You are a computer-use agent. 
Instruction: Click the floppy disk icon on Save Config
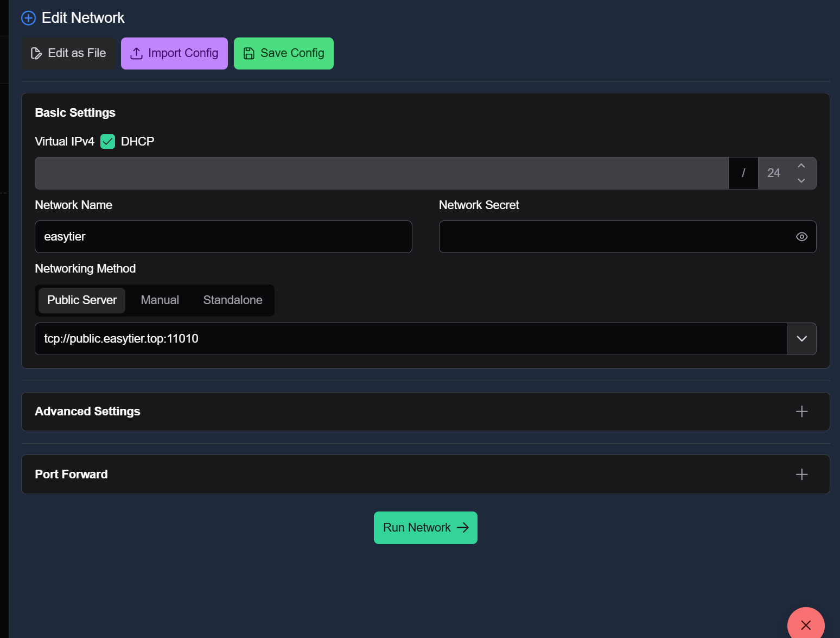pos(249,53)
